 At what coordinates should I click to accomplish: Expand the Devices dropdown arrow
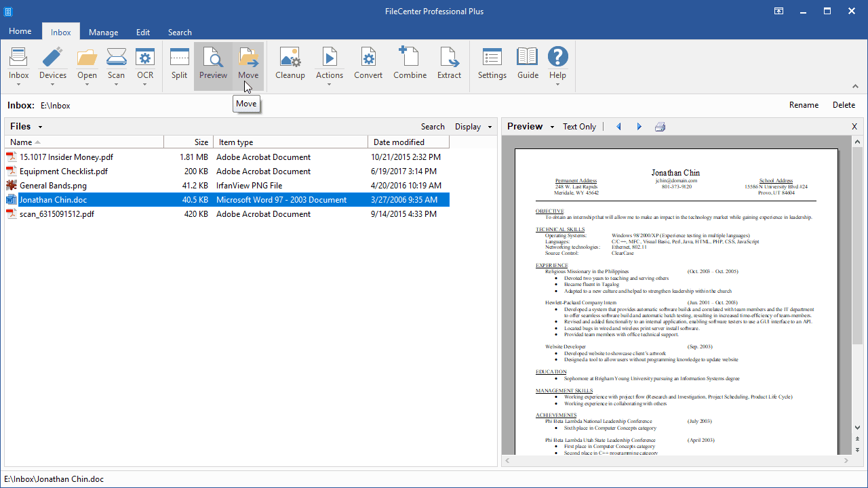click(x=52, y=85)
